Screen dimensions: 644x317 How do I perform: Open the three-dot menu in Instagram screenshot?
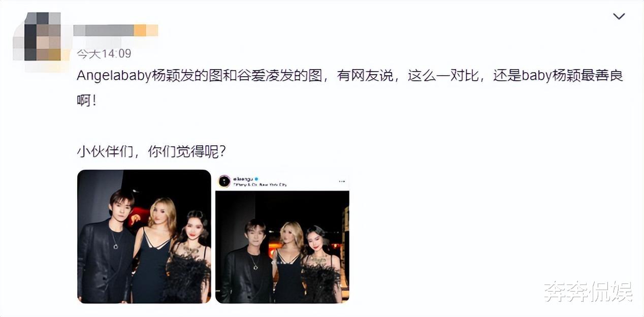pos(342,181)
